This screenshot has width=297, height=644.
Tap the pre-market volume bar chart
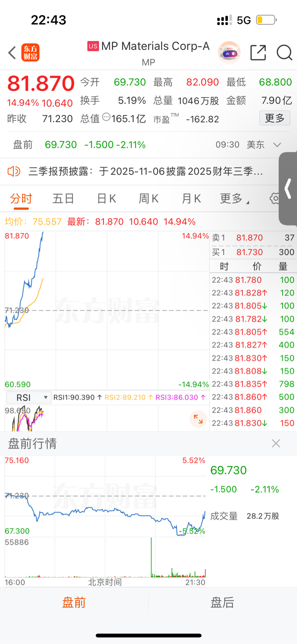pyautogui.click(x=105, y=558)
